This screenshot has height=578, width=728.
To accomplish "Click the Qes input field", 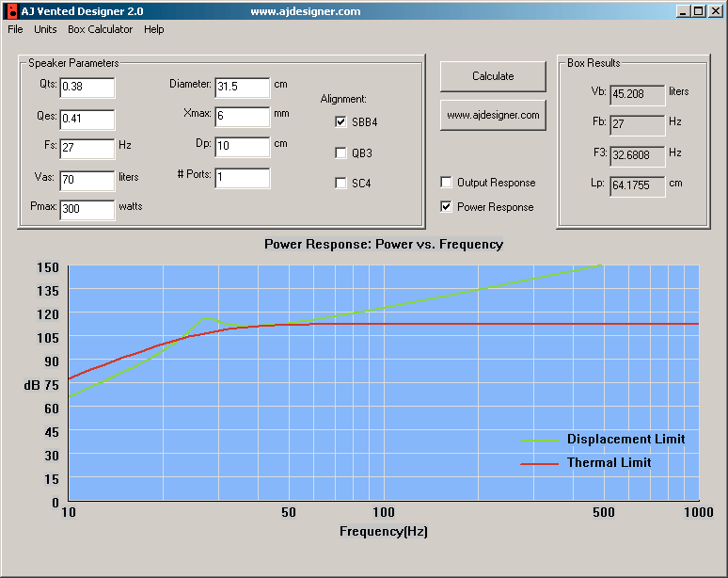I will (87, 120).
